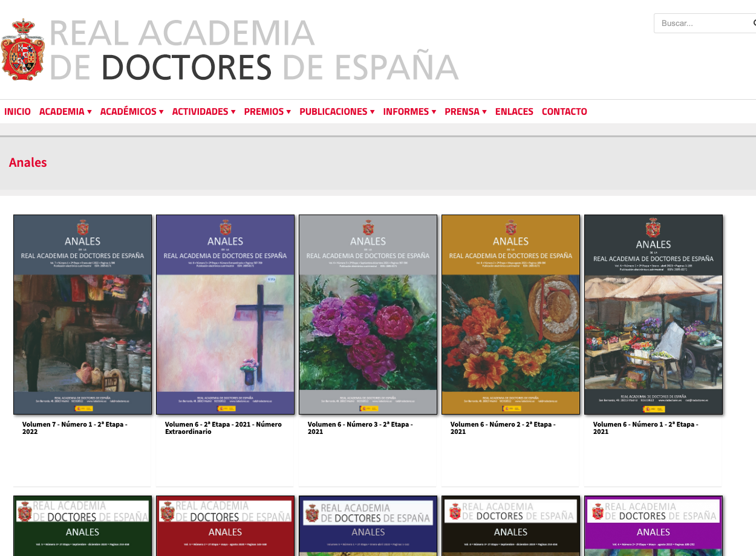Open the INICIO menu item
The width and height of the screenshot is (756, 556).
(18, 112)
